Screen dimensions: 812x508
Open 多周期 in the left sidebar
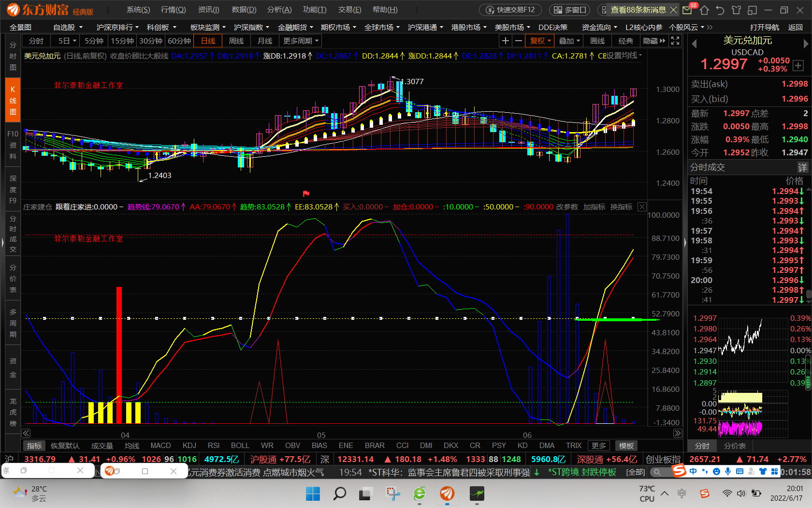click(x=13, y=323)
